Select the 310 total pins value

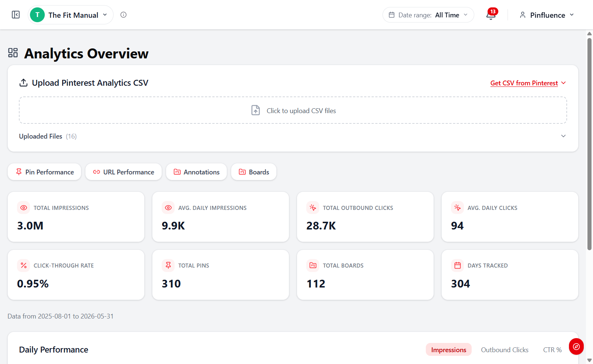coord(171,284)
